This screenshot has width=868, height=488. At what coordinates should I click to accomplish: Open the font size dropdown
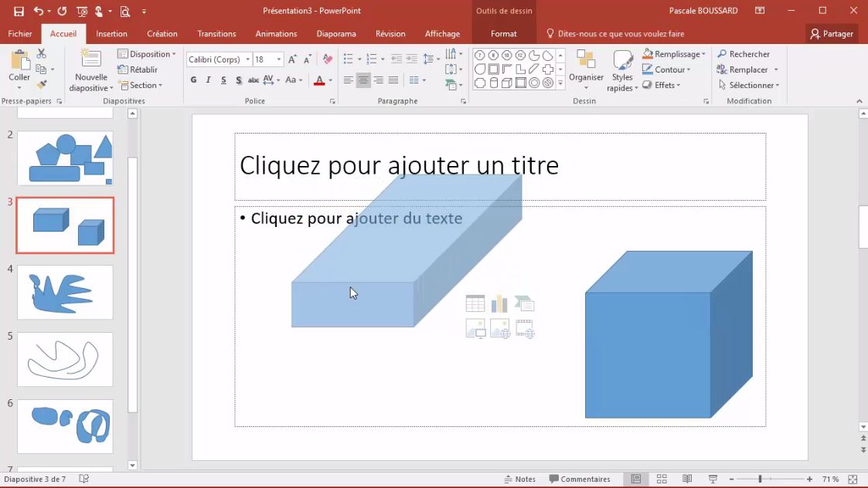277,59
